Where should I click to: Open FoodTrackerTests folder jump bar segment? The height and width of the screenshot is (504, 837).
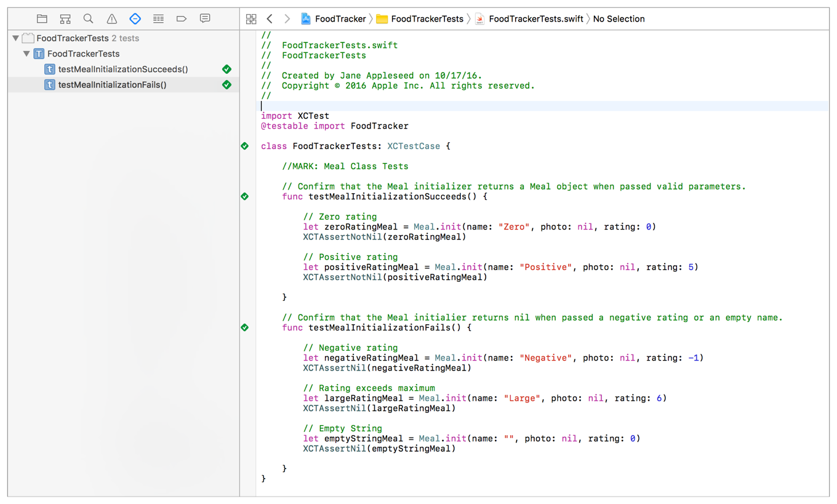(x=420, y=19)
